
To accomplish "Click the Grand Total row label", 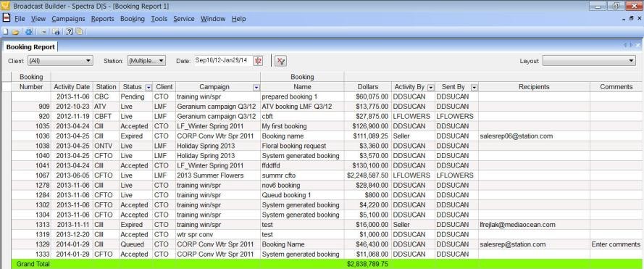I will pyautogui.click(x=33, y=264).
